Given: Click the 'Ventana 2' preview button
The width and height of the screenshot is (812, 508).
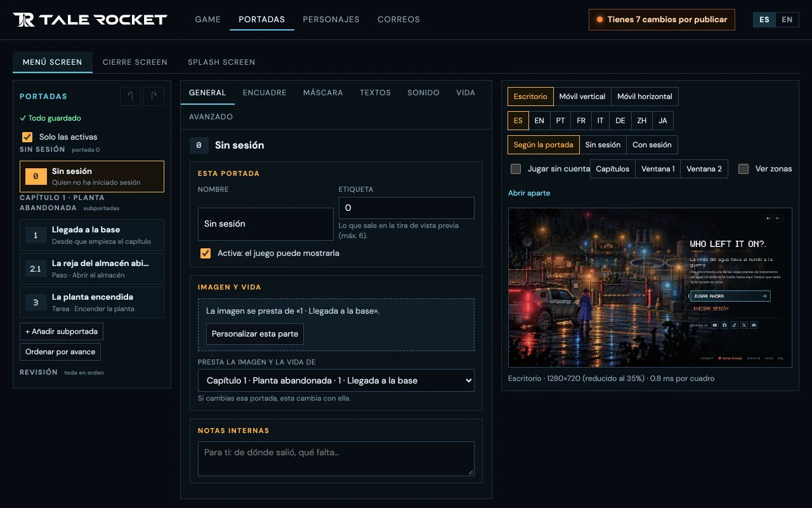Looking at the screenshot, I should pos(704,169).
